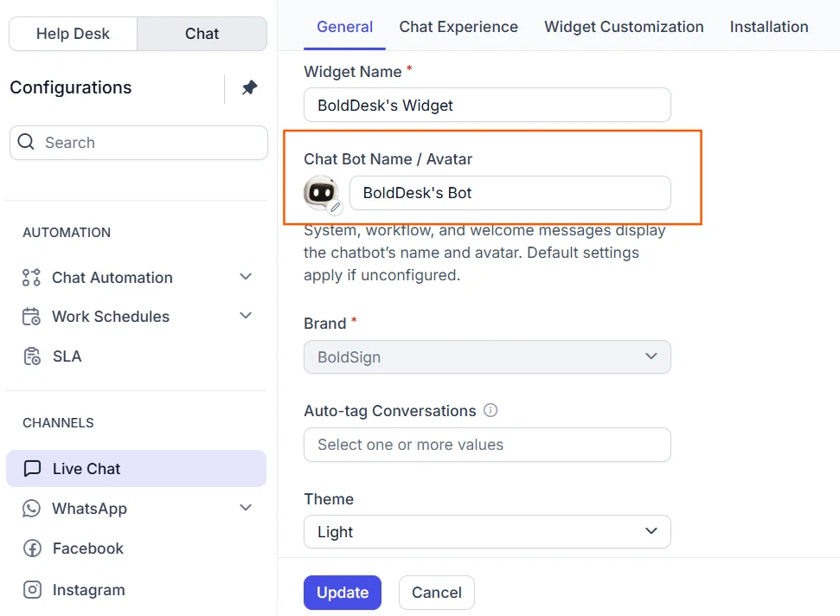840x616 pixels.
Task: Switch to the Chat Experience tab
Action: click(x=458, y=27)
